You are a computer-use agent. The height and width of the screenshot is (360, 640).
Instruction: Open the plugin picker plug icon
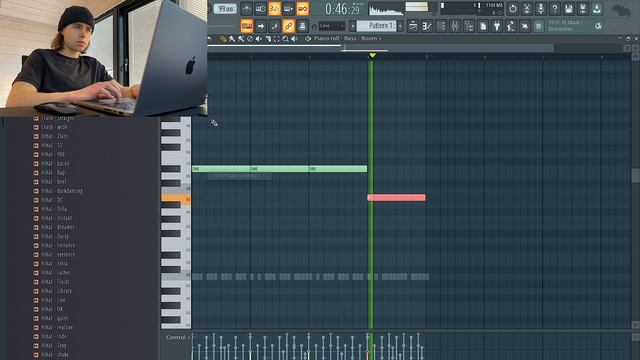497,26
